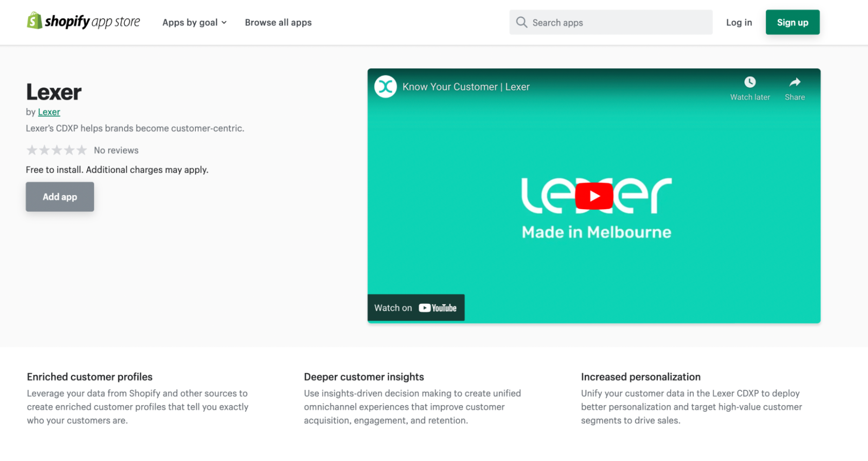Click the Add app button

[60, 197]
